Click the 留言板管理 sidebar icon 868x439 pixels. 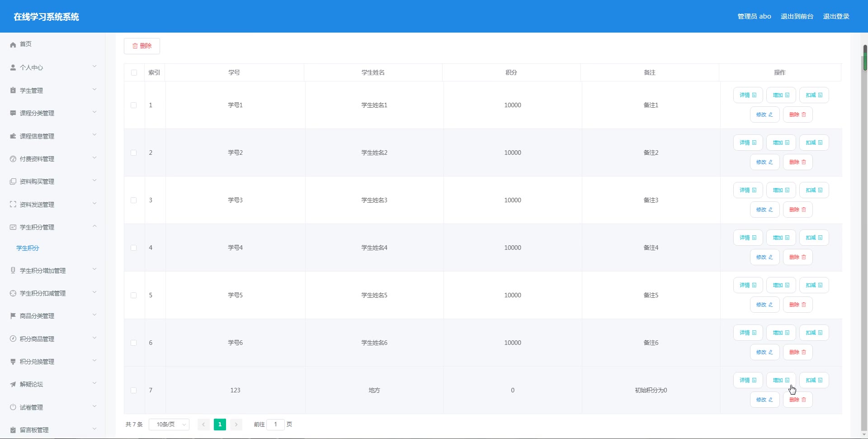(13, 430)
